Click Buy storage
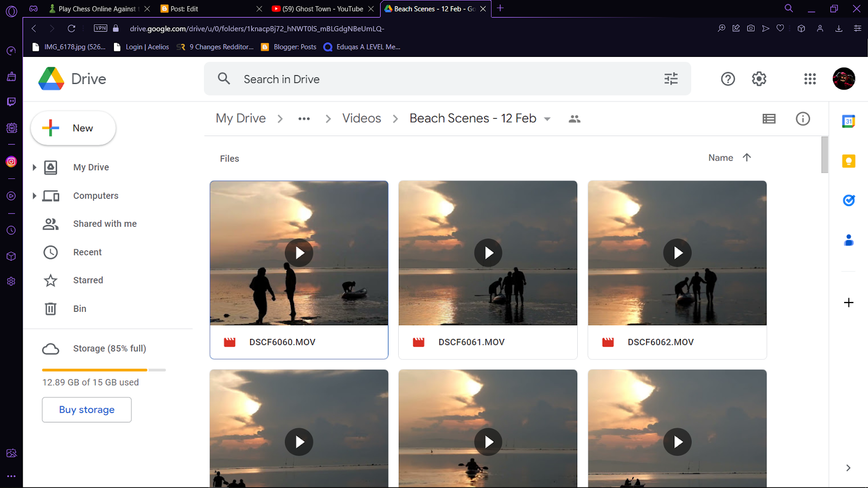868x488 pixels. pos(87,410)
